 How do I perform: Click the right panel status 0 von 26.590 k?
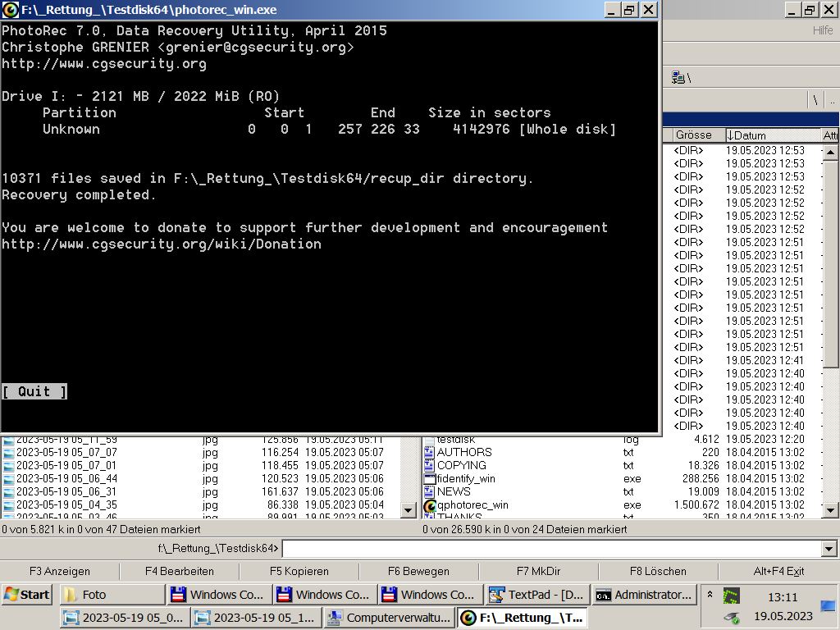click(x=524, y=529)
